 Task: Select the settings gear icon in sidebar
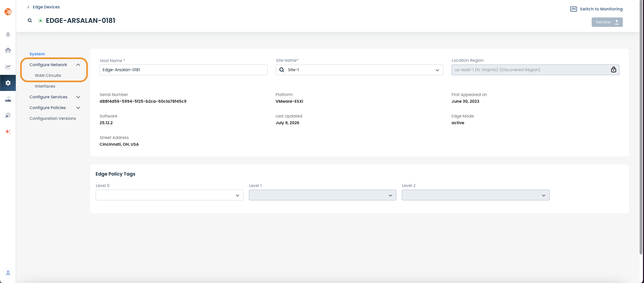[x=8, y=83]
